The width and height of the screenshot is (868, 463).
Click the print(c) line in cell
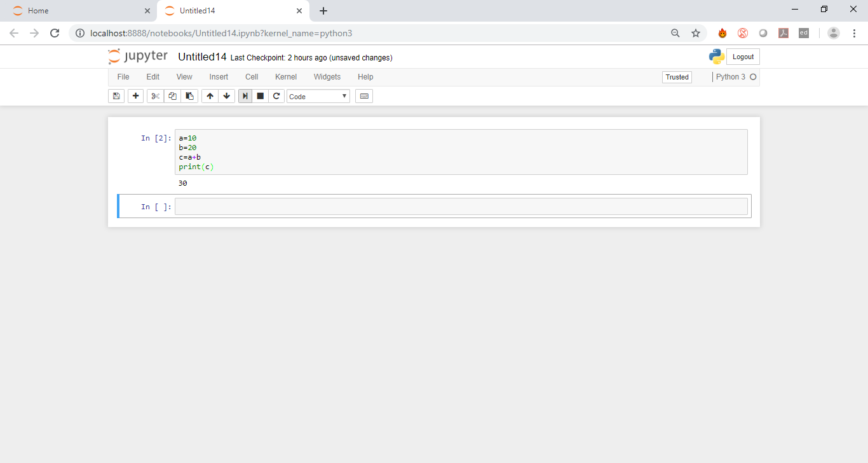[196, 167]
